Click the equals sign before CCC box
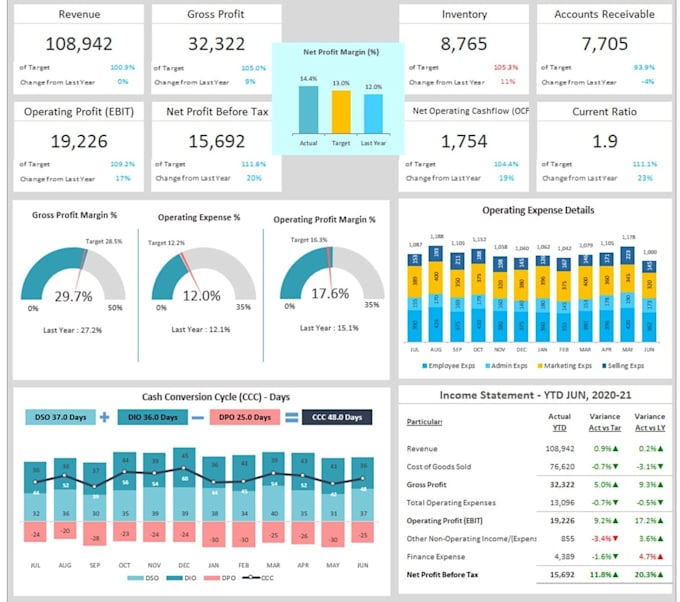The image size is (680, 602). 291,418
